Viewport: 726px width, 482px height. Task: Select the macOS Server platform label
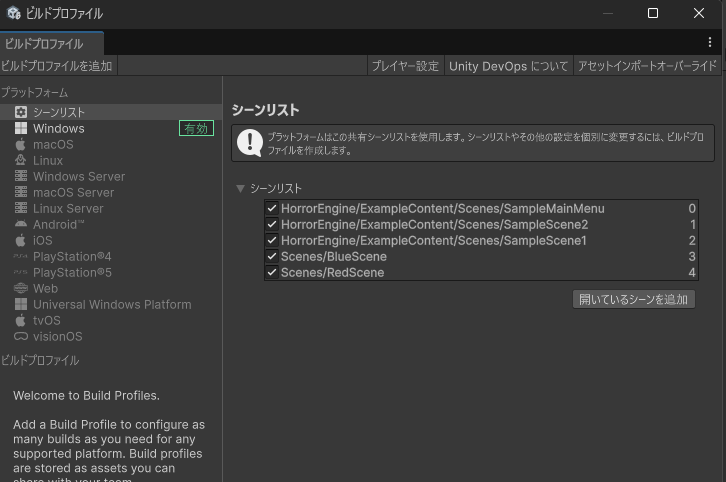[x=74, y=192]
